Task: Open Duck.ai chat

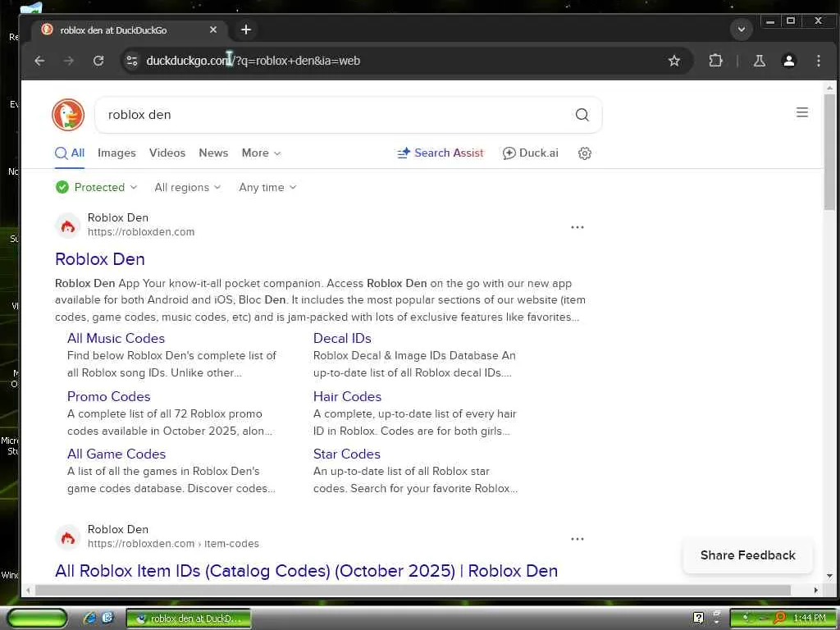Action: (x=531, y=153)
